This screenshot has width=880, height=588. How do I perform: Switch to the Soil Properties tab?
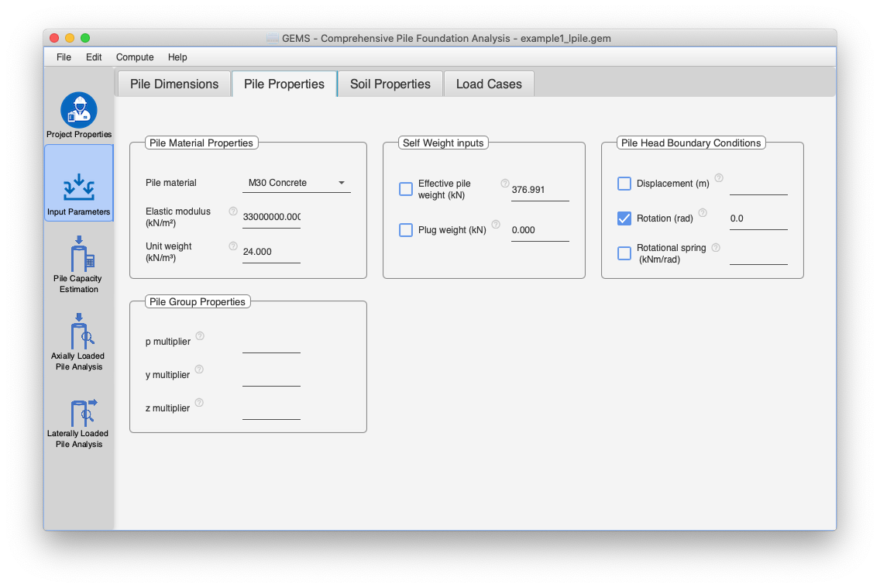[x=390, y=84]
